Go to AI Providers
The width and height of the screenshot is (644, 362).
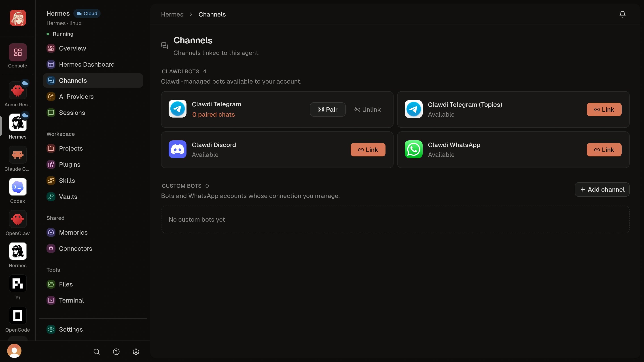pos(93,97)
